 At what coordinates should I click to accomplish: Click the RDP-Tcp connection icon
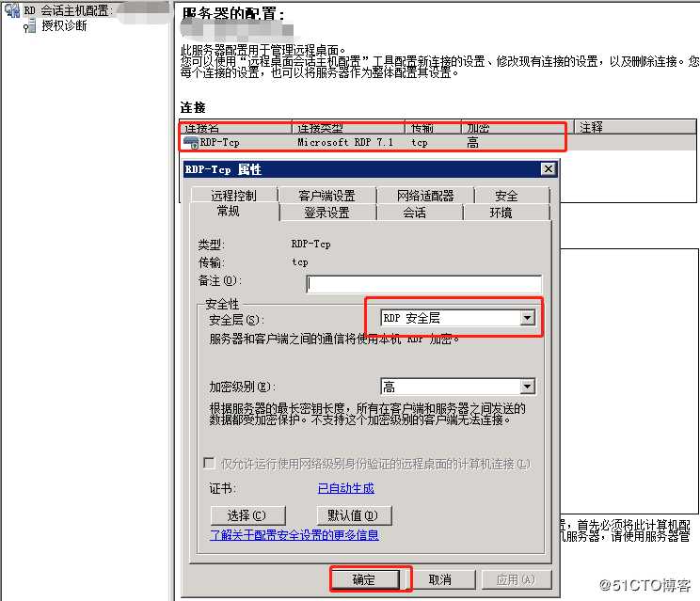tap(191, 143)
